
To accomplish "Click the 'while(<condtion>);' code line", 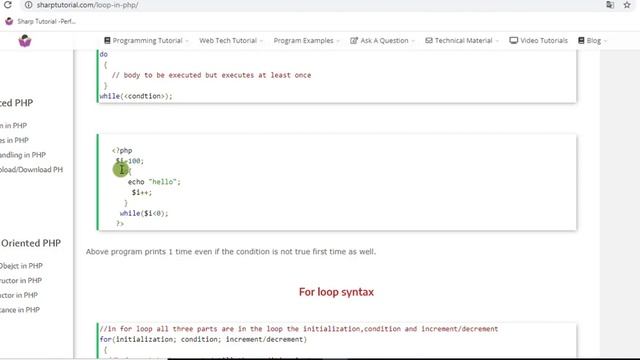I will pyautogui.click(x=136, y=96).
